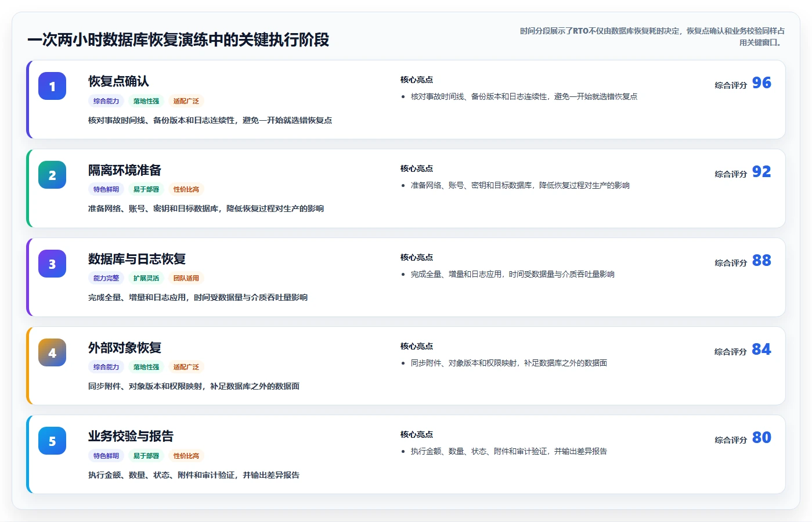Click the score value 96
The width and height of the screenshot is (812, 522).
tap(762, 83)
